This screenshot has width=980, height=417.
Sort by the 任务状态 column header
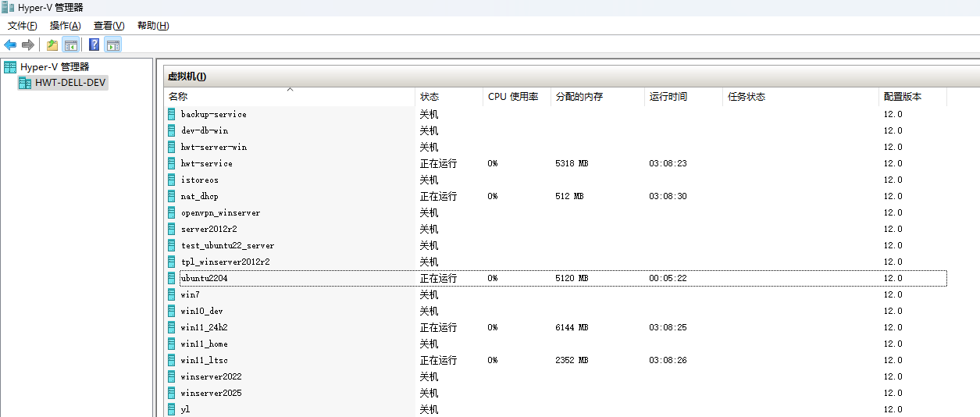[801, 97]
